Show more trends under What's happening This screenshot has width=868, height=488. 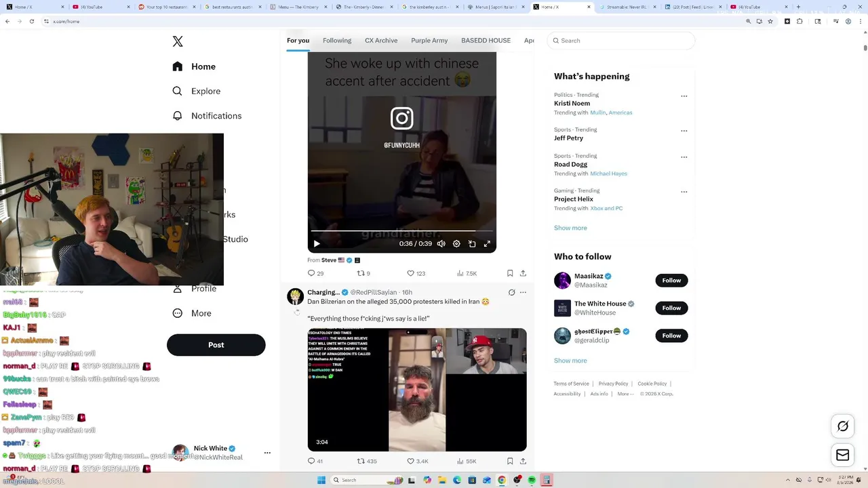point(570,228)
